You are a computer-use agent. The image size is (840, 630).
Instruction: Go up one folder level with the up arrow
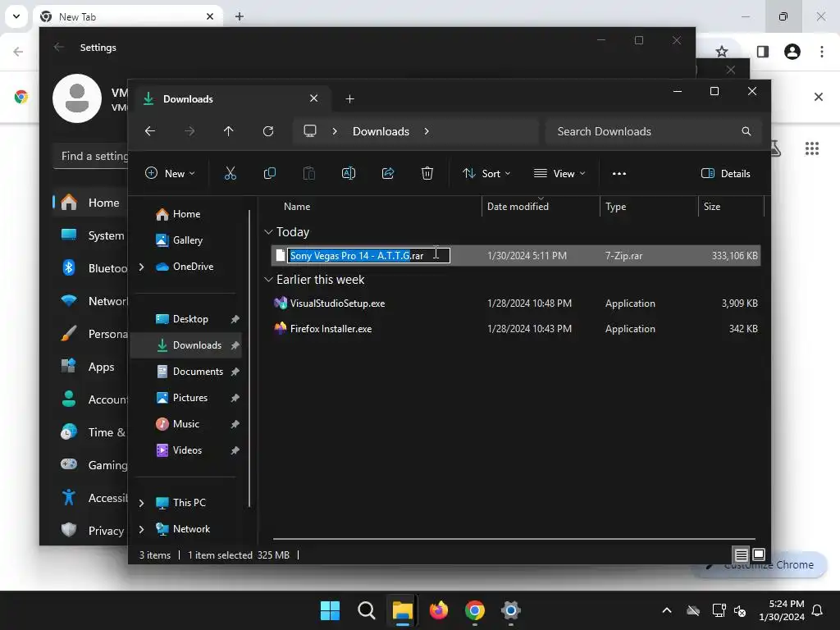229,131
